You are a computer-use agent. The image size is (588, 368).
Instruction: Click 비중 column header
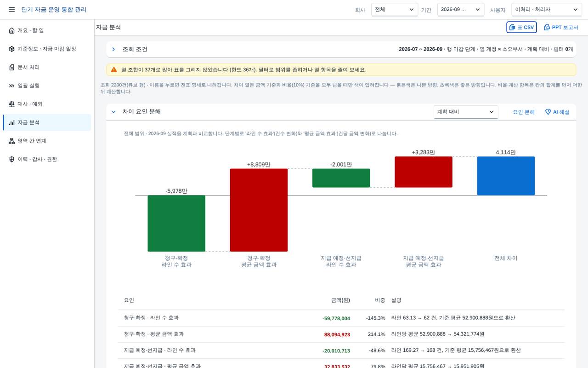(380, 300)
